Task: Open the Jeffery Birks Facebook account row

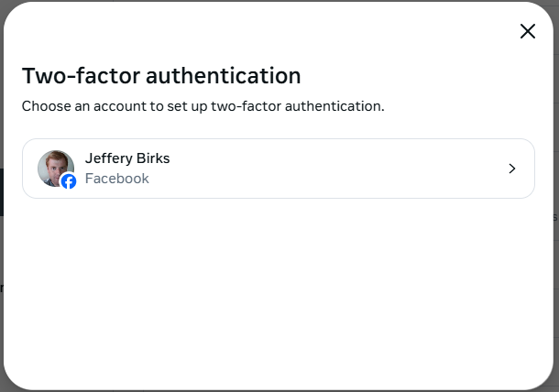Action: coord(278,169)
